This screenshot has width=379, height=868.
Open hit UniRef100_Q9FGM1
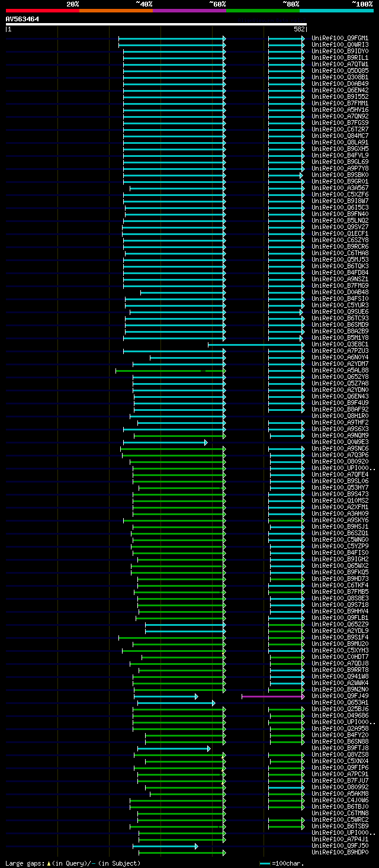[x=340, y=38]
